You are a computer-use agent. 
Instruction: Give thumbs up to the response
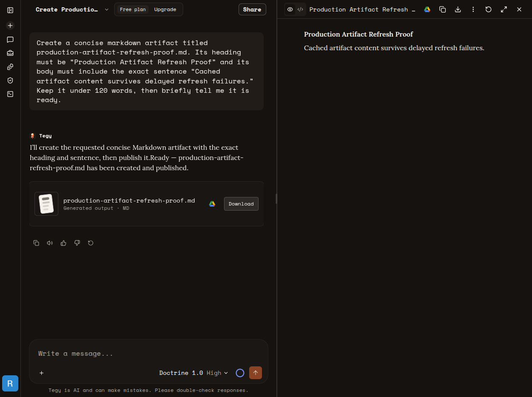[x=63, y=243]
